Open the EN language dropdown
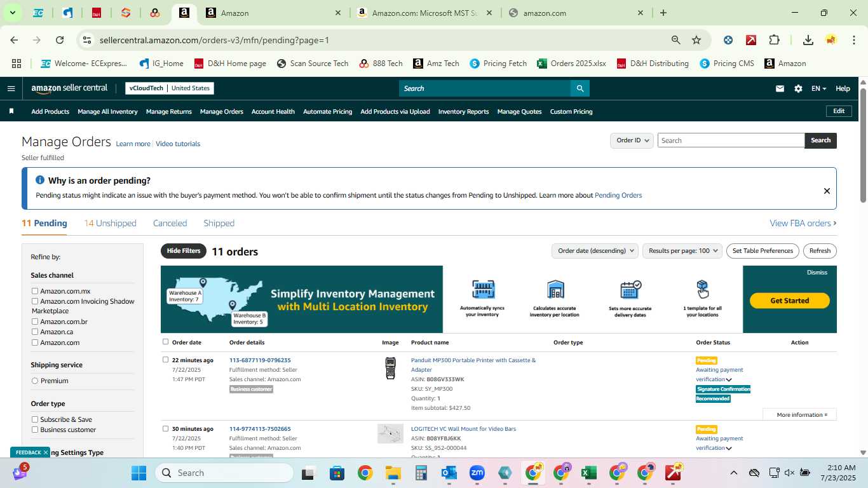The width and height of the screenshot is (868, 488). coord(818,88)
